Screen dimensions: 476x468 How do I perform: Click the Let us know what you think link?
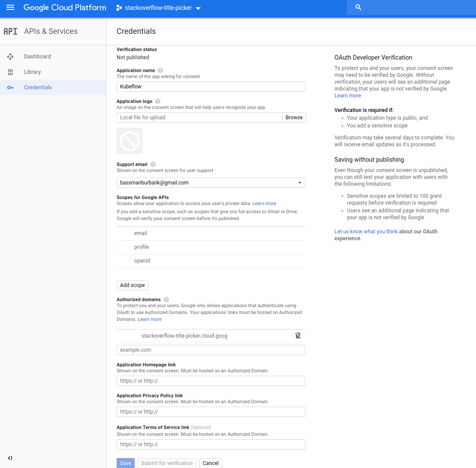366,231
